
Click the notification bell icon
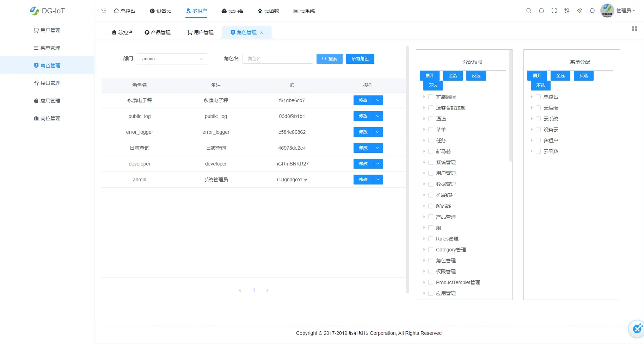(x=541, y=11)
